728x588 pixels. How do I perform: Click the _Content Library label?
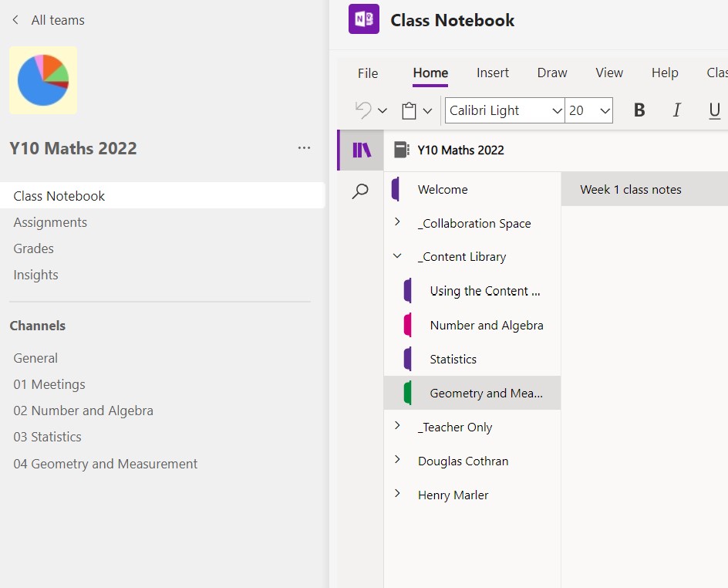click(461, 257)
